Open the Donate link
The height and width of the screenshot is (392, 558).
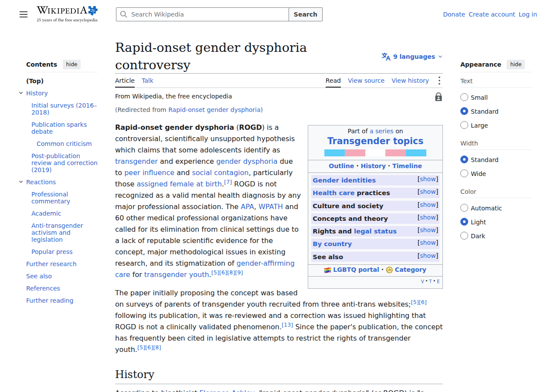click(x=454, y=14)
